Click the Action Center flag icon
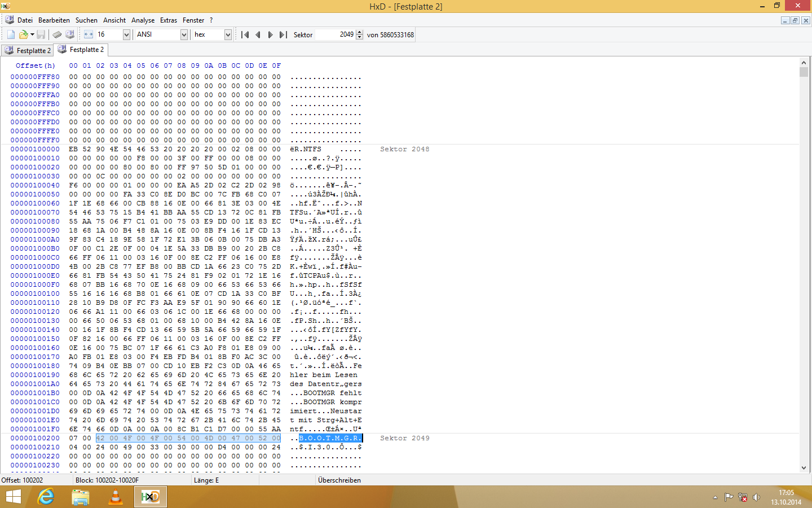The width and height of the screenshot is (812, 508). tap(729, 497)
